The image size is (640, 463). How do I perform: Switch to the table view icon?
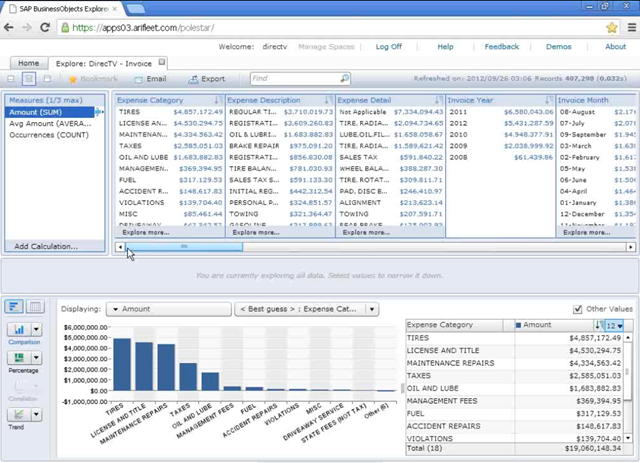35,307
